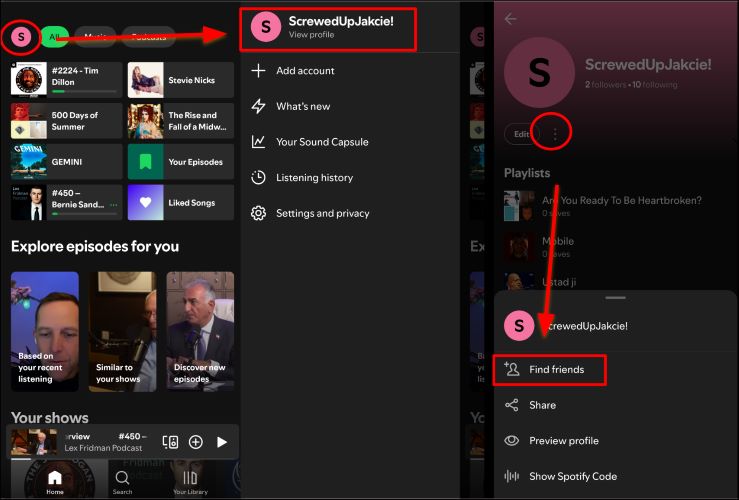This screenshot has height=500, width=739.
Task: Play the Lex Fridman Podcast episode
Action: pyautogui.click(x=222, y=442)
